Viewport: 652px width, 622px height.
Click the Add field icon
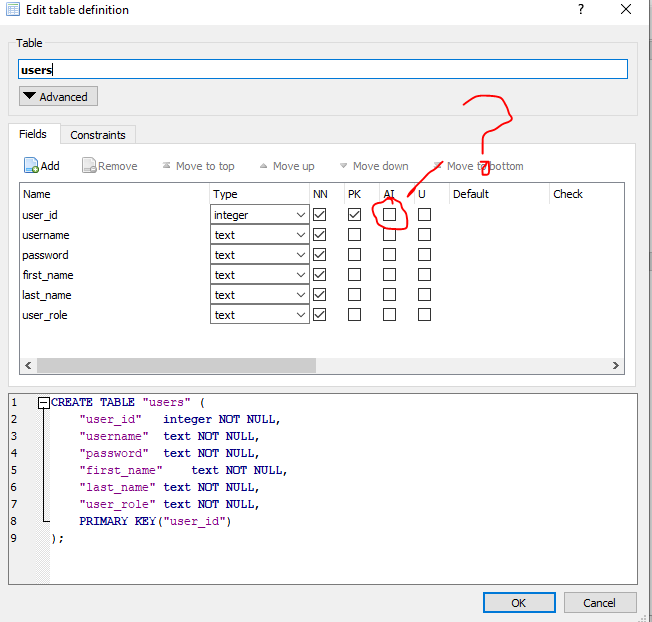pos(31,166)
